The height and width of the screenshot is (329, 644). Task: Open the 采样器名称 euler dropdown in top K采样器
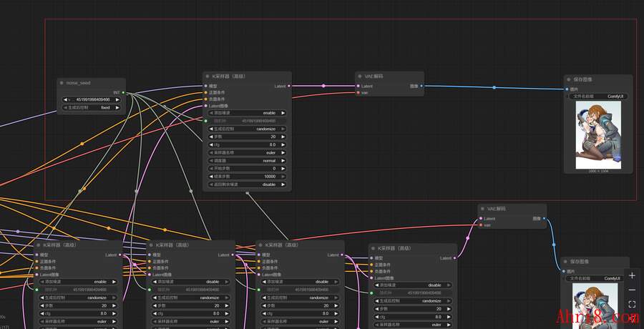pyautogui.click(x=247, y=152)
